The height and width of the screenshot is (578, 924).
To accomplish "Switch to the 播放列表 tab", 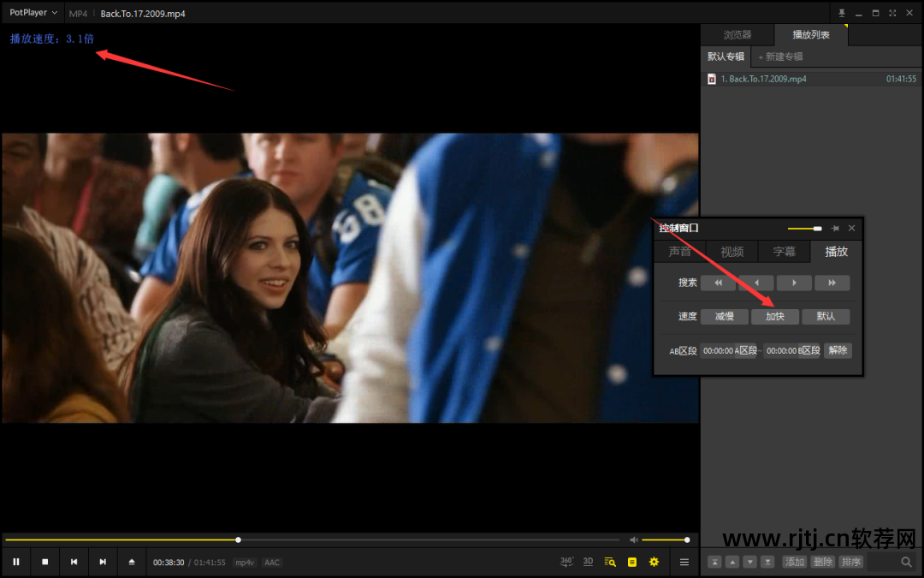I will click(811, 35).
